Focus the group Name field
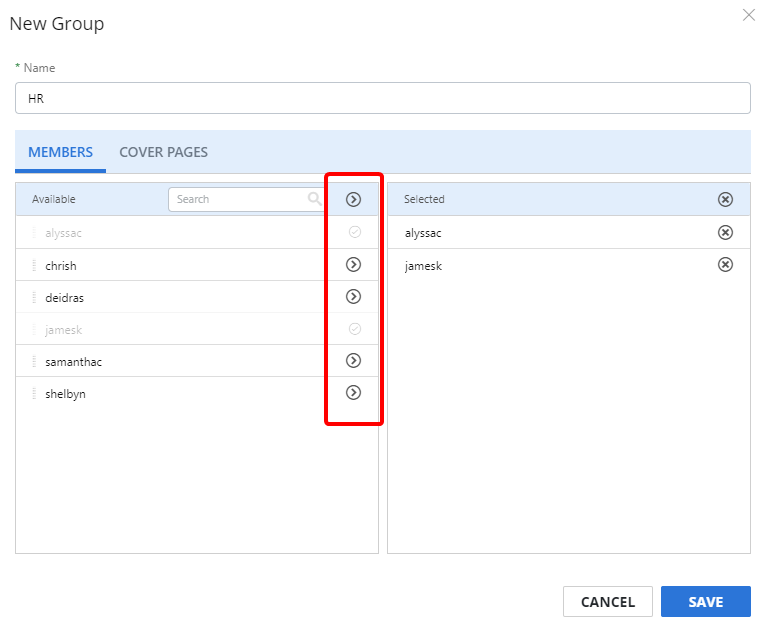The height and width of the screenshot is (623, 768). point(383,98)
